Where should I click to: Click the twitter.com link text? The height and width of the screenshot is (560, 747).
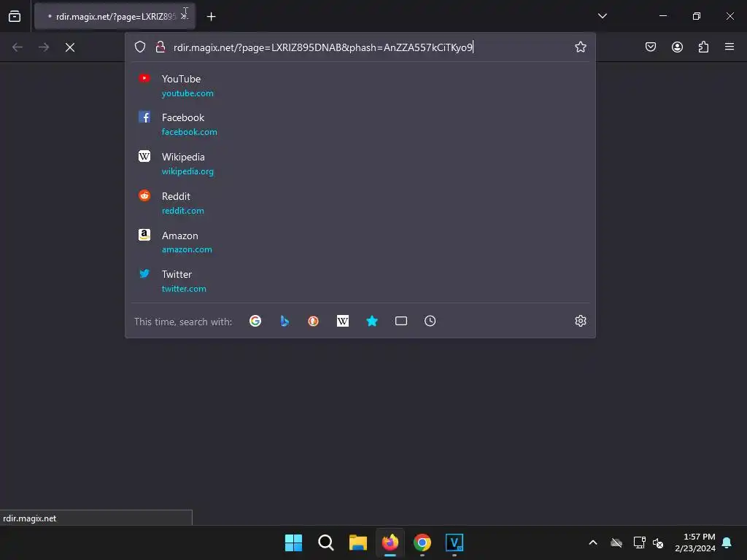click(184, 289)
